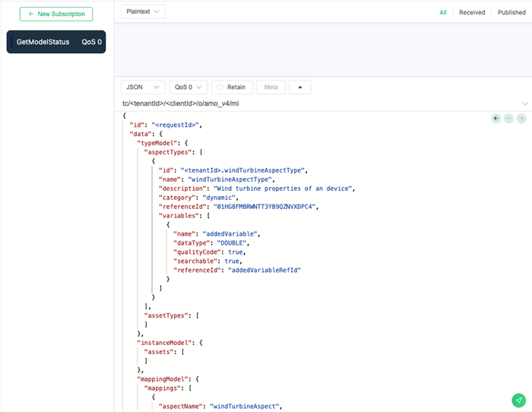Click the "windTurbineAspectType" name value
532x412 pixels.
230,179
